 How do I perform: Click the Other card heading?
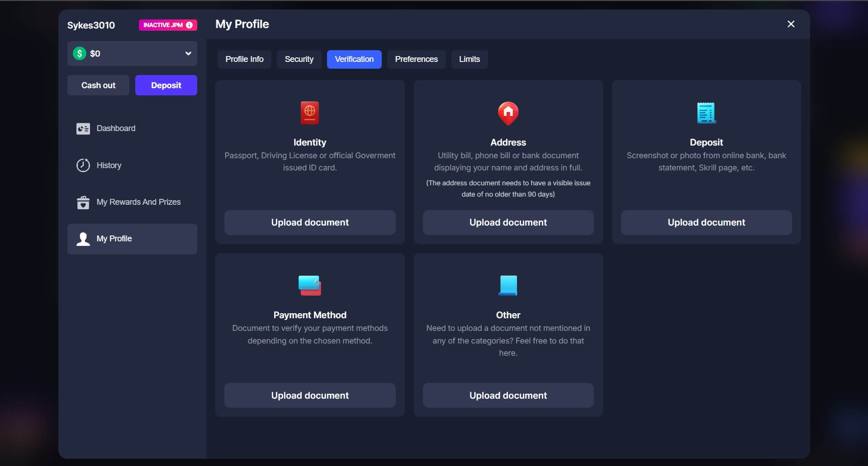(x=508, y=315)
